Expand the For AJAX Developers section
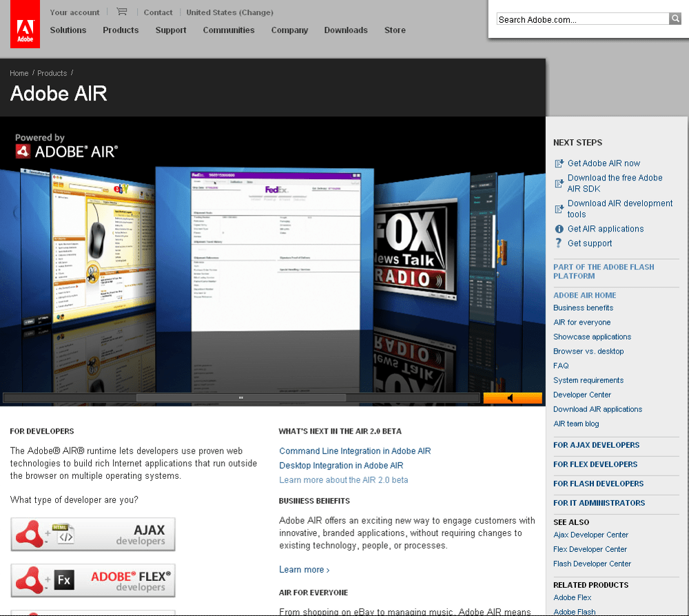The height and width of the screenshot is (616, 689). point(596,445)
